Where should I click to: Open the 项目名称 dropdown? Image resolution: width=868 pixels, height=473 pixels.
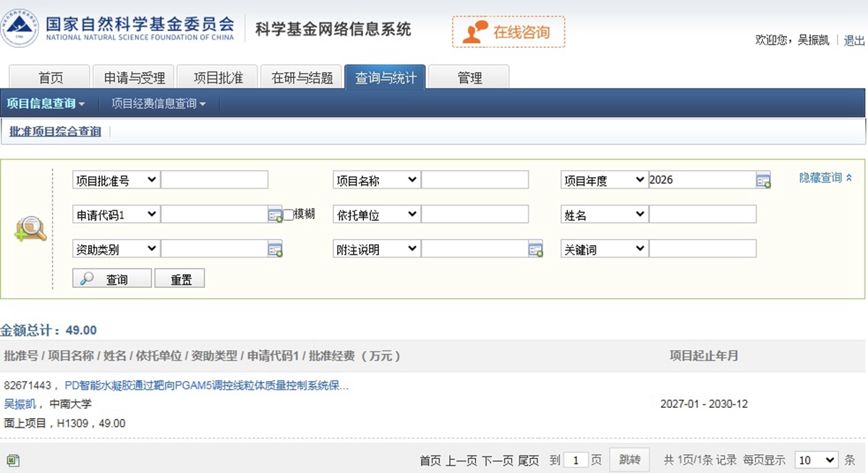tap(377, 180)
